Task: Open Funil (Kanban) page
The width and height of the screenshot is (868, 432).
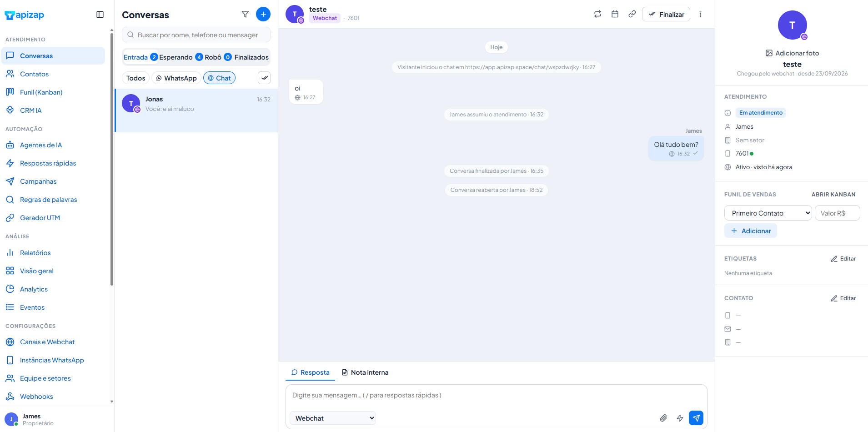Action: click(x=53, y=92)
